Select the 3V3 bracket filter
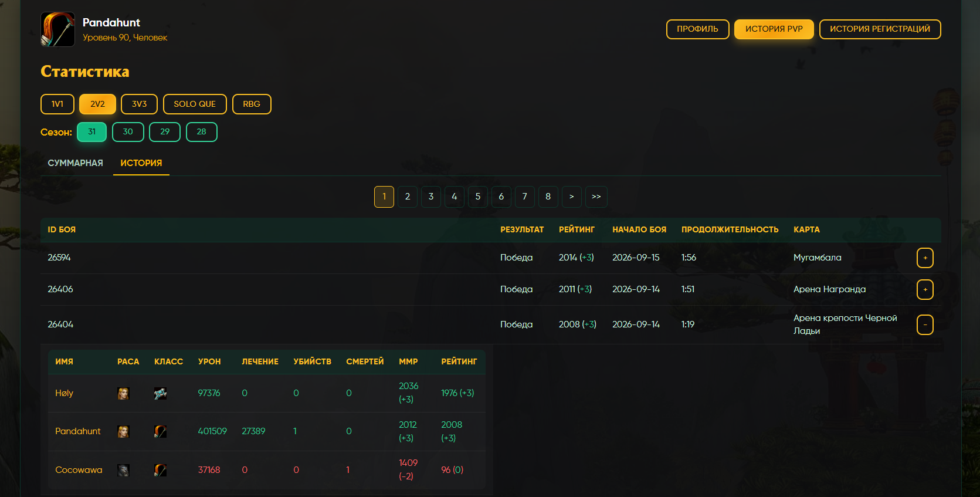 139,104
